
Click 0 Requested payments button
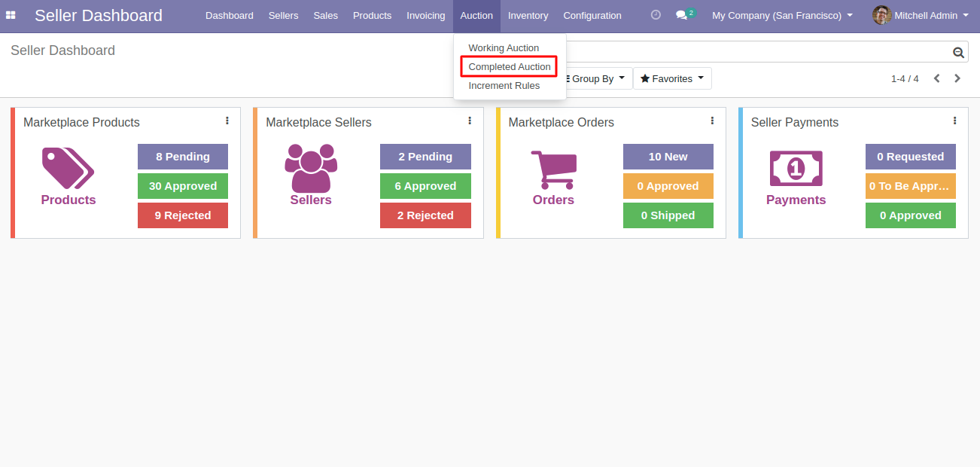911,157
